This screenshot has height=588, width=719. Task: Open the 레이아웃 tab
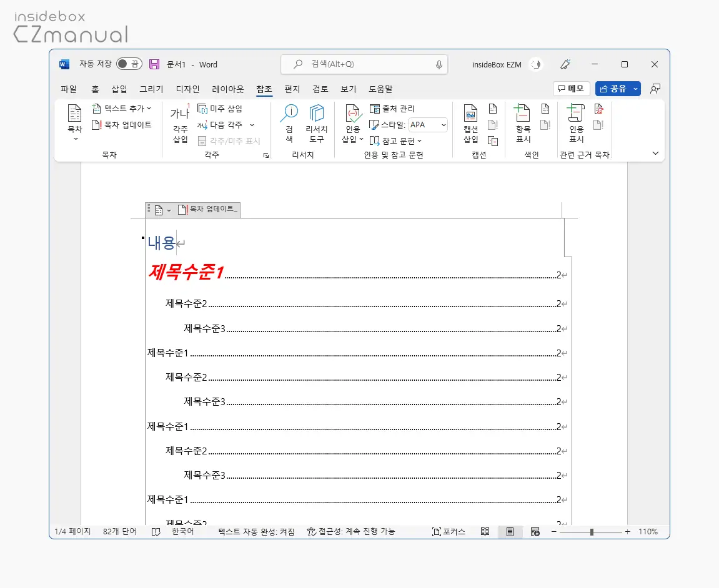(228, 89)
